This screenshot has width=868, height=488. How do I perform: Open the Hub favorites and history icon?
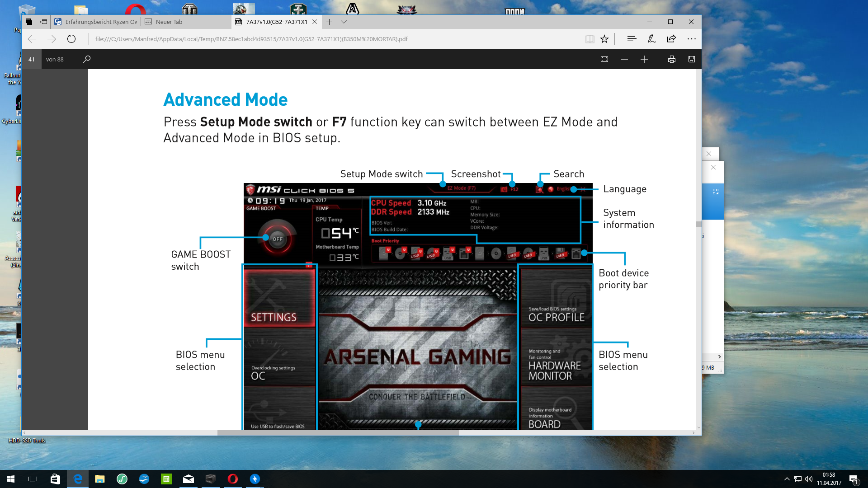(632, 39)
